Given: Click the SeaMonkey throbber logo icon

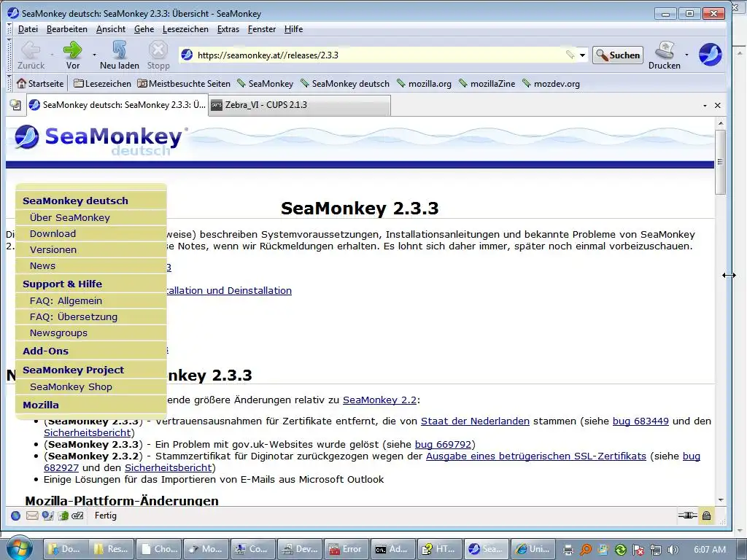Looking at the screenshot, I should pos(710,54).
